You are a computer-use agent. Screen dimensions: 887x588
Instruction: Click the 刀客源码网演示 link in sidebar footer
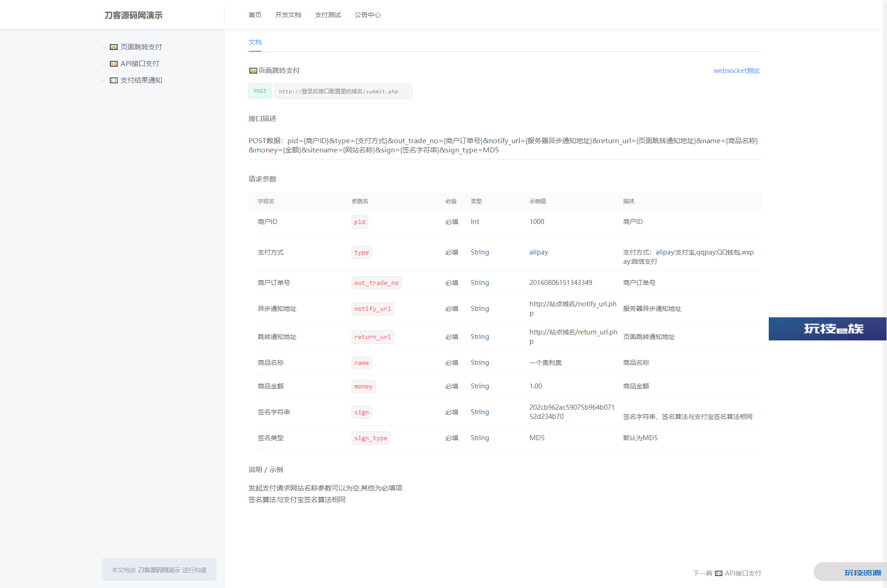tap(159, 570)
